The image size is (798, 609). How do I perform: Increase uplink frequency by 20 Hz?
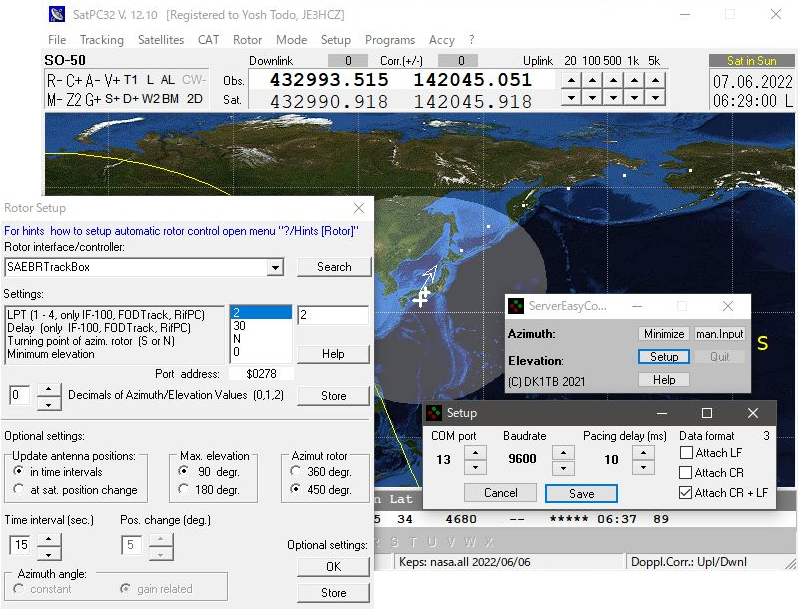pos(571,80)
